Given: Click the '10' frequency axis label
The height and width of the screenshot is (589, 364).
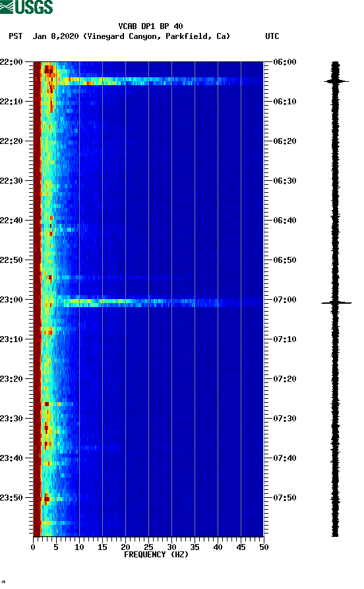Looking at the screenshot, I should [x=79, y=547].
